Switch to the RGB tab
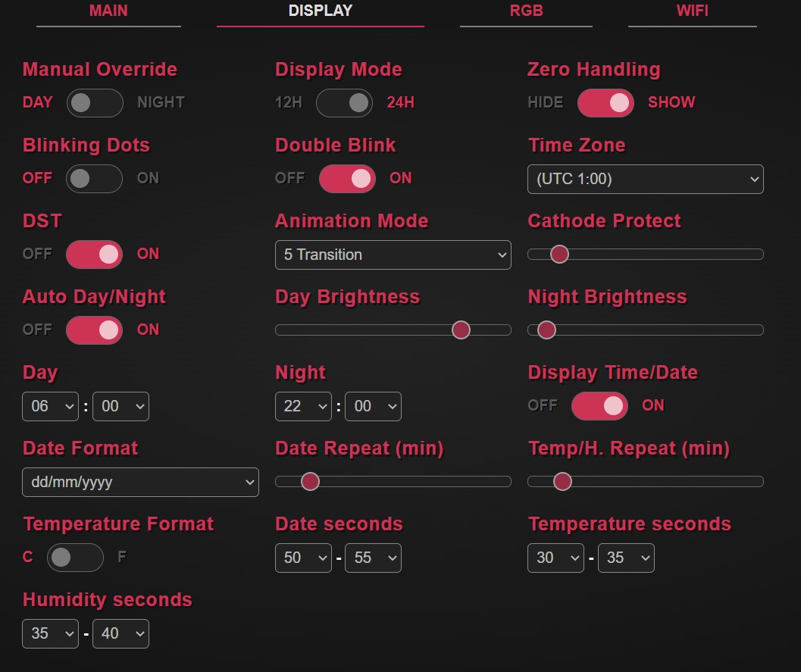801x672 pixels. tap(526, 11)
